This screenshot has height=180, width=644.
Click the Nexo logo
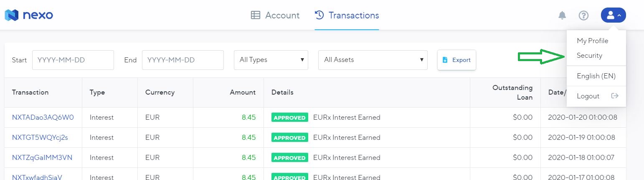tap(29, 15)
